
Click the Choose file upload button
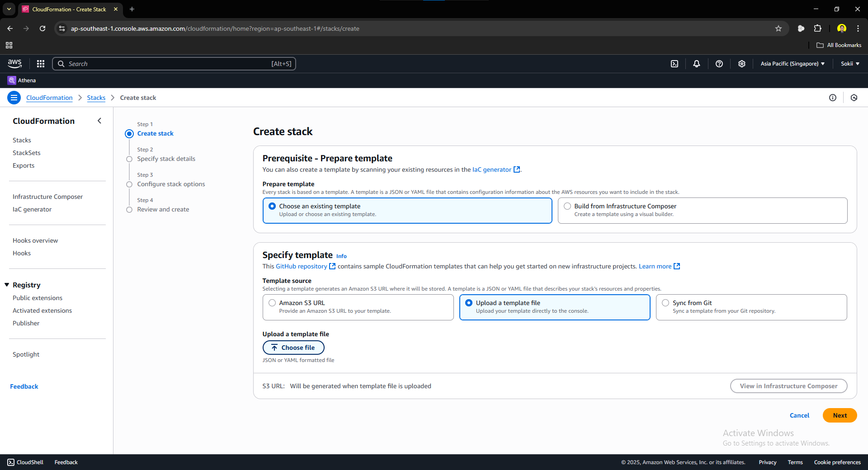(293, 348)
